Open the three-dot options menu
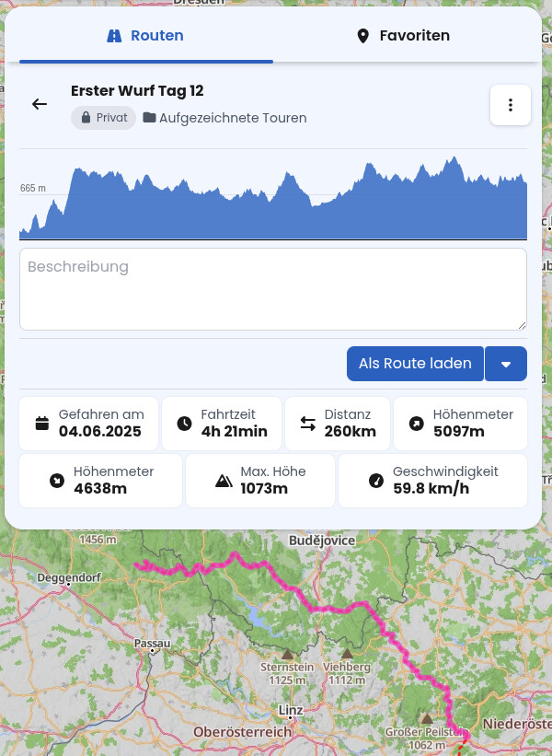The width and height of the screenshot is (552, 756). [x=511, y=105]
